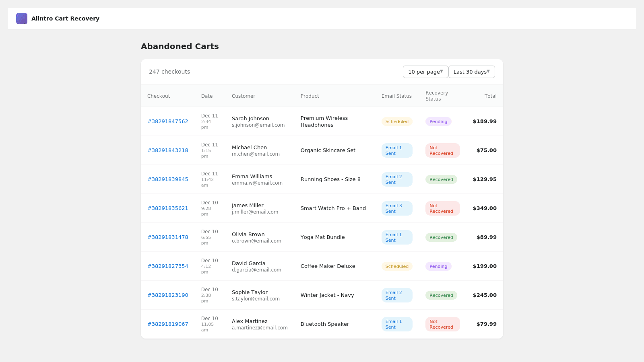Screen dimensions: 644x362
Task: Click the Alintro Cart Recovery logo icon
Action: pyautogui.click(x=21, y=19)
